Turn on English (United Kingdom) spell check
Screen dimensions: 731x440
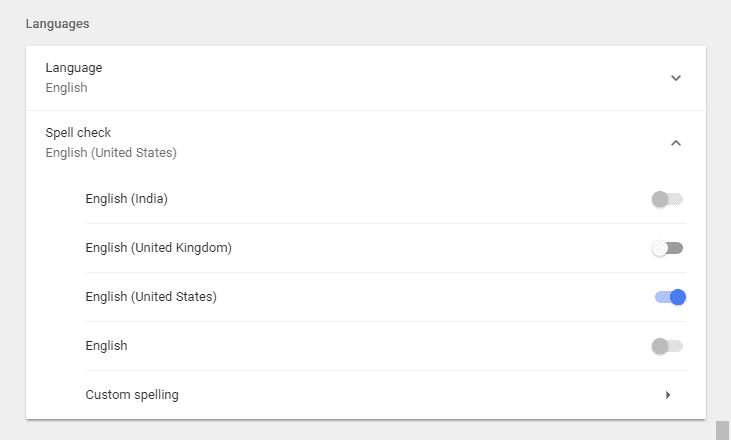pyautogui.click(x=667, y=248)
